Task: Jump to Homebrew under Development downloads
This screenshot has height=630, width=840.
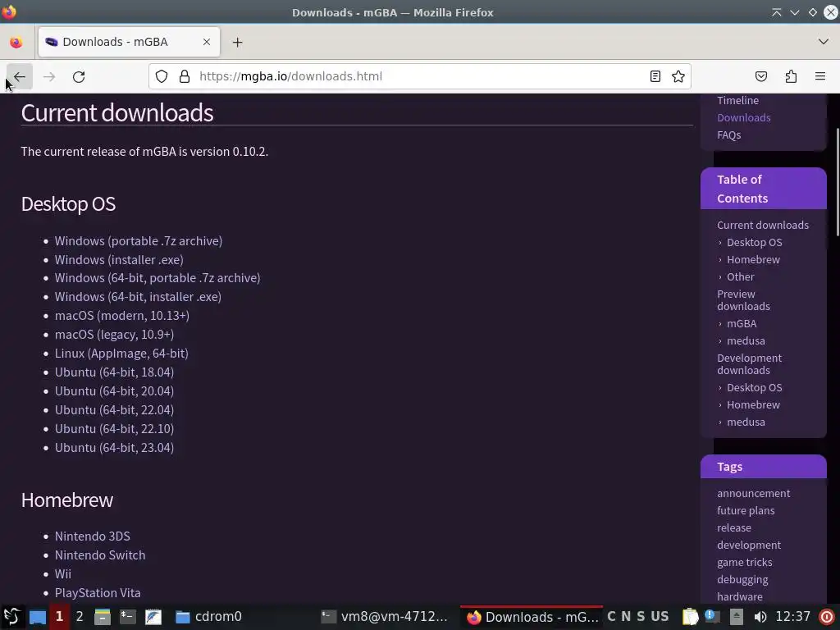Action: 753,405
